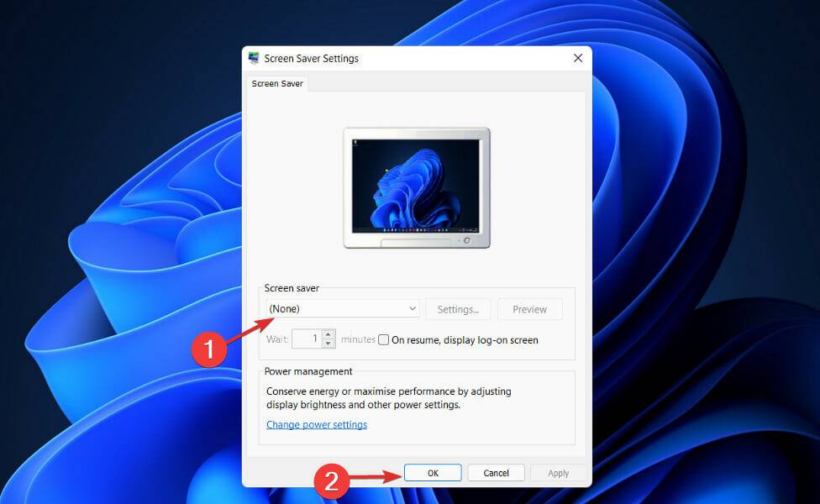The height and width of the screenshot is (504, 820).
Task: Close the Screen Saver Settings window
Action: click(x=577, y=58)
